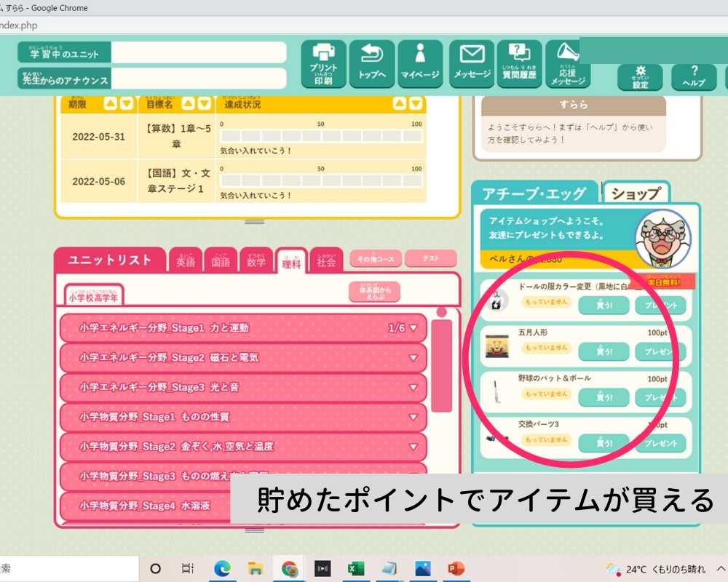Screen dimensions: 728x582
Task: Click the 野球のバット＆ボール item picture
Action: [496, 392]
